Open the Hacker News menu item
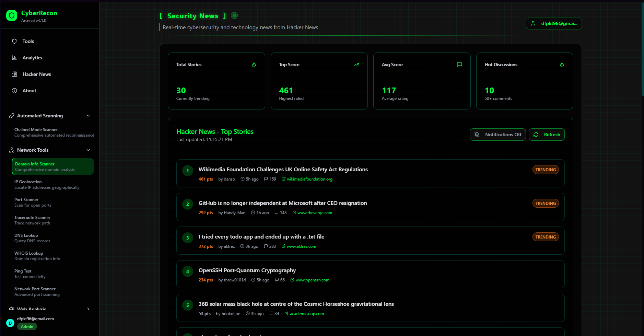644x336 pixels. pos(50,74)
